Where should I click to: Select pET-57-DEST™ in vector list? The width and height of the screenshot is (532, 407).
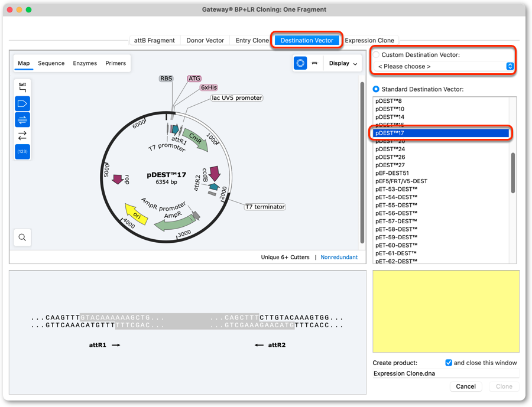click(x=441, y=221)
